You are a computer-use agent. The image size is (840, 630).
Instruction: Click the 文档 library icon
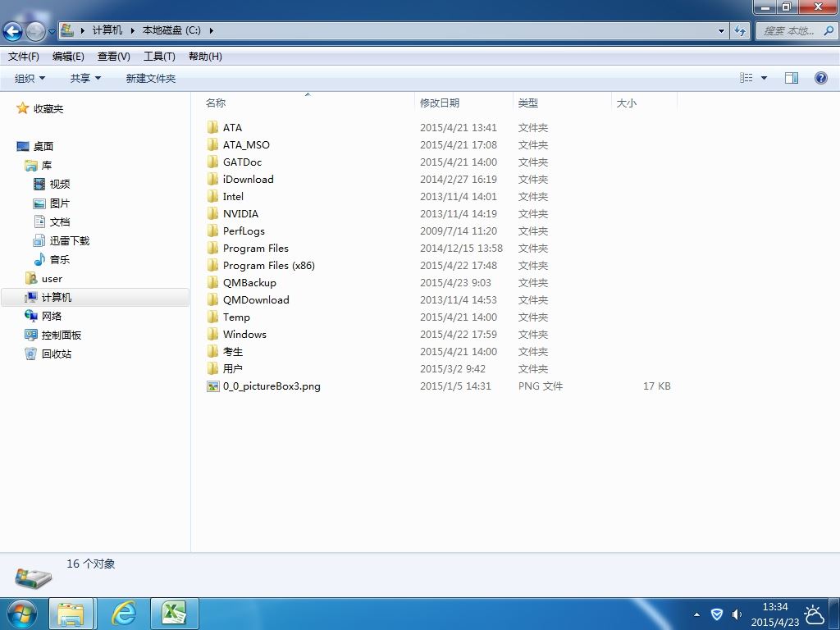click(x=39, y=221)
